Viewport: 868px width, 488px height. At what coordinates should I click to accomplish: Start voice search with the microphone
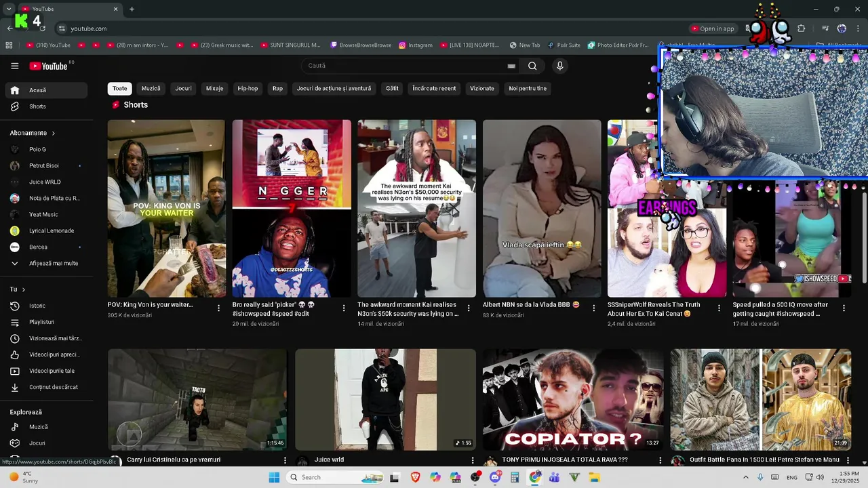[559, 66]
